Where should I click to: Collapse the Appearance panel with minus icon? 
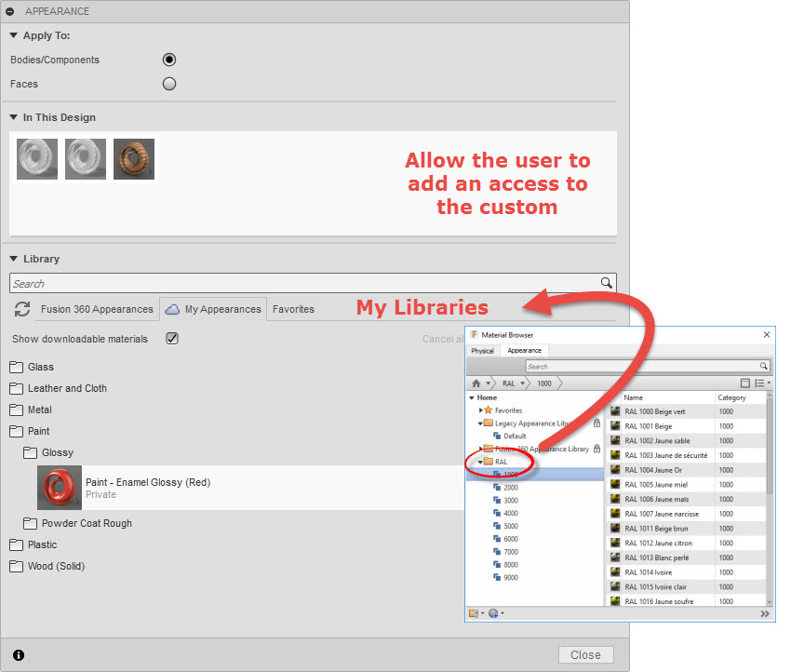(x=9, y=11)
